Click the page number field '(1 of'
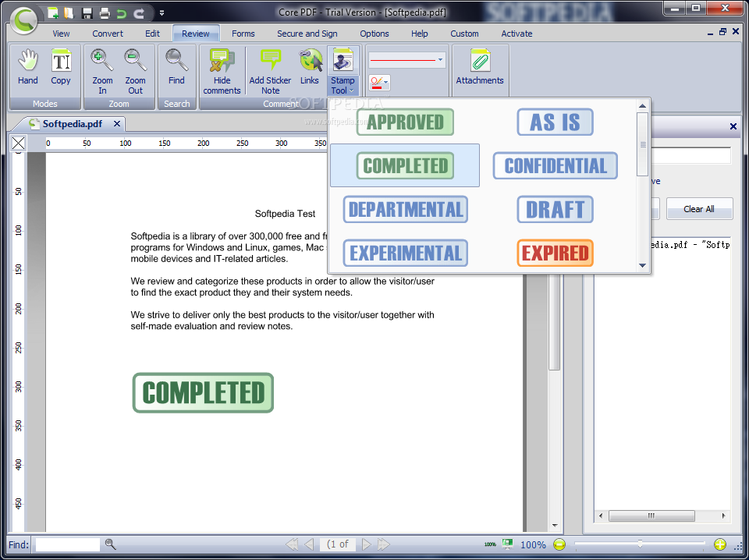 338,544
